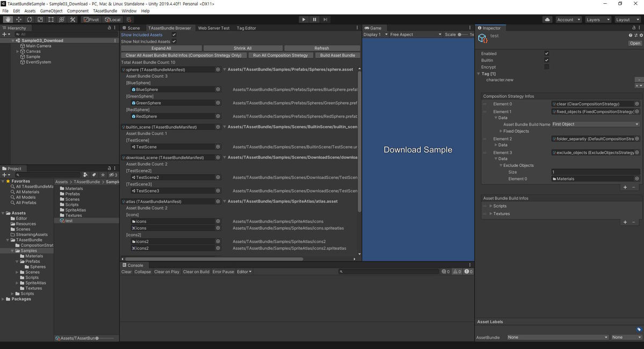Open the cloud services icon

click(547, 19)
